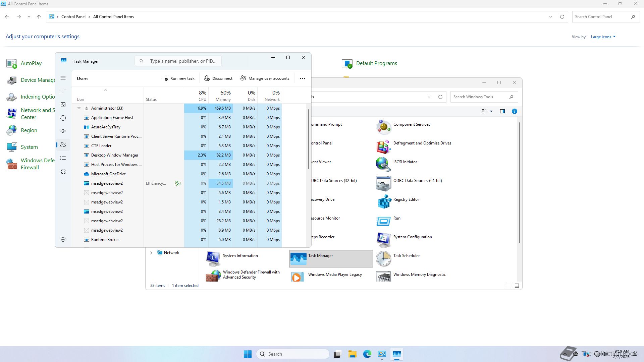
Task: Click Run new task button
Action: point(178,78)
